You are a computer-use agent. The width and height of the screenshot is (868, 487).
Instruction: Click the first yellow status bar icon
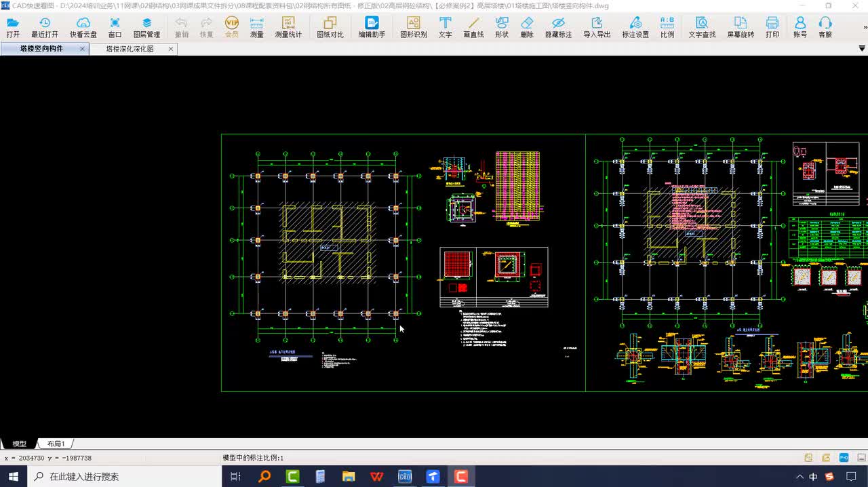[808, 458]
